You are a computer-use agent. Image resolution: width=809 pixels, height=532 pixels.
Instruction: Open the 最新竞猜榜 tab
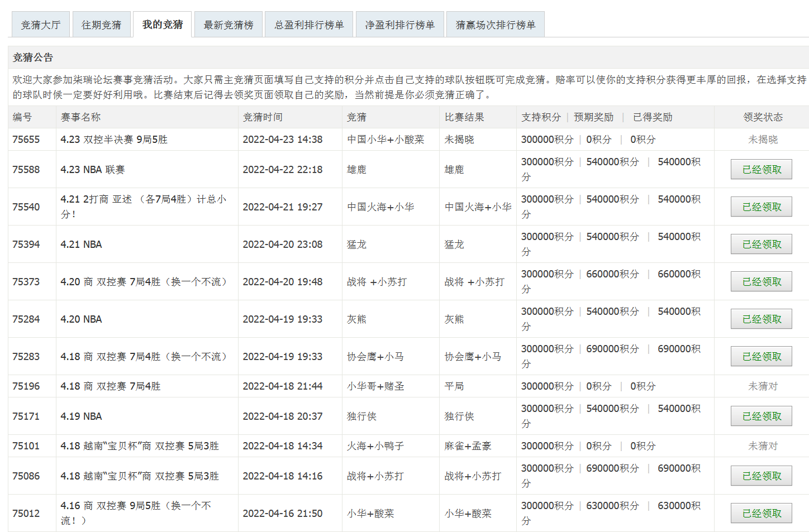tap(228, 25)
